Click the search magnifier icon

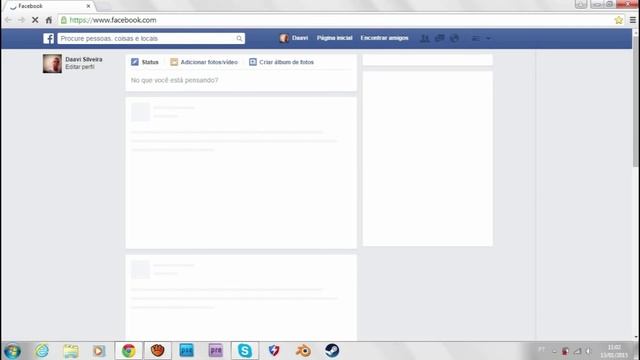[239, 38]
